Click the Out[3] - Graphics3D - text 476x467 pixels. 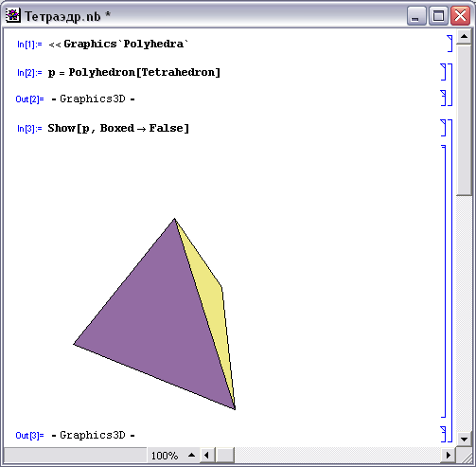coord(93,435)
